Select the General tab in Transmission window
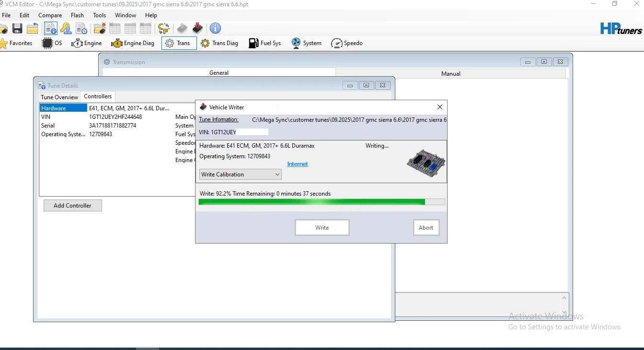This screenshot has height=350, width=644. coord(219,73)
